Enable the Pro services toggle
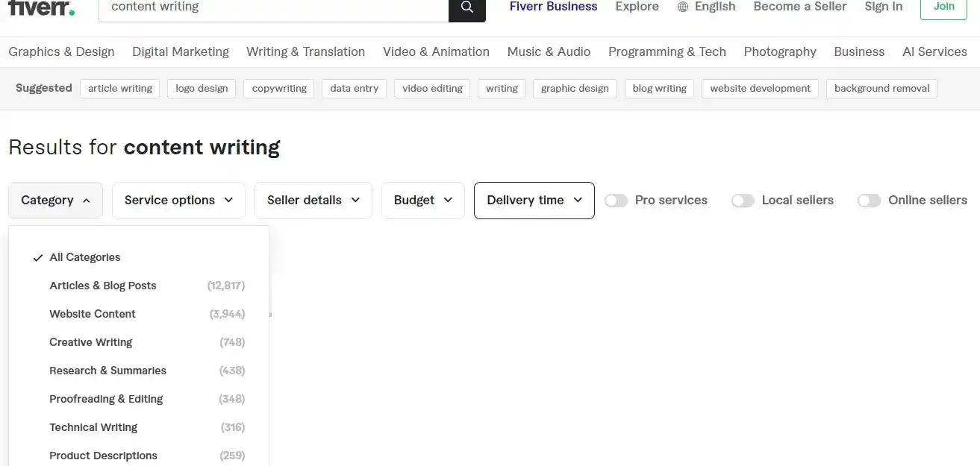Viewport: 980px width, 466px height. coord(616,200)
